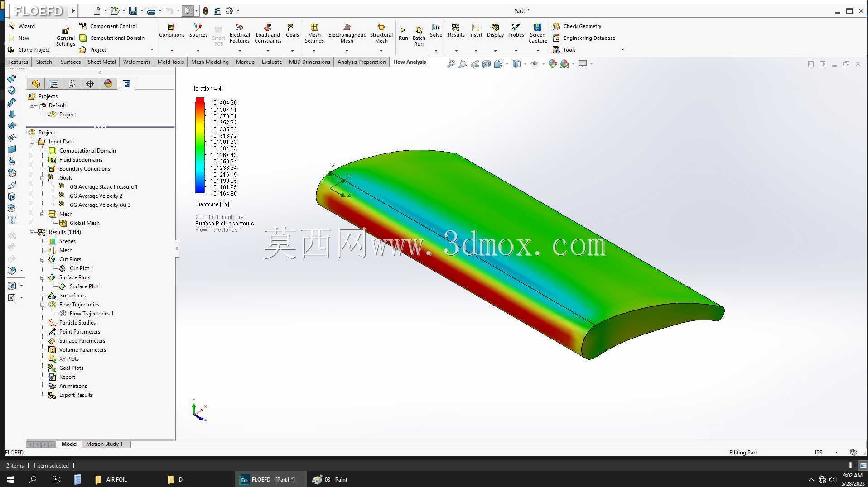The width and height of the screenshot is (868, 487).
Task: Open Loads and Constraints
Action: click(x=268, y=33)
